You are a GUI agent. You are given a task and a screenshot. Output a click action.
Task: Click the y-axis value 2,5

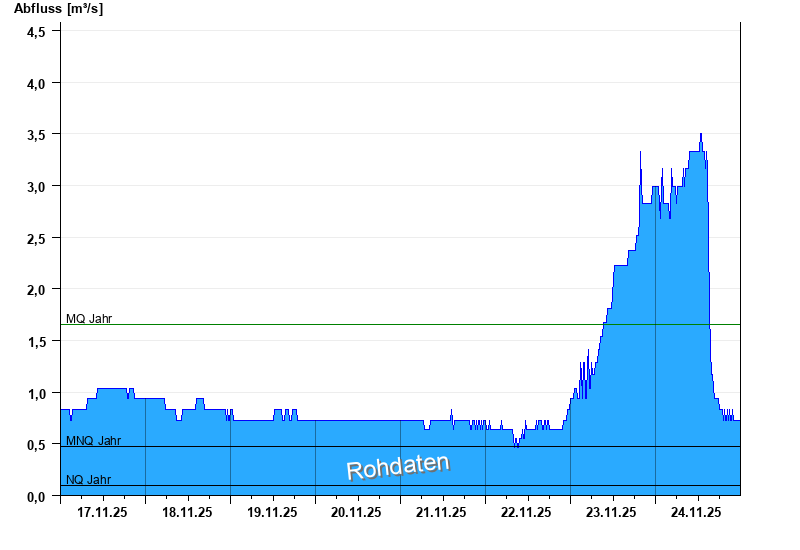click(36, 238)
